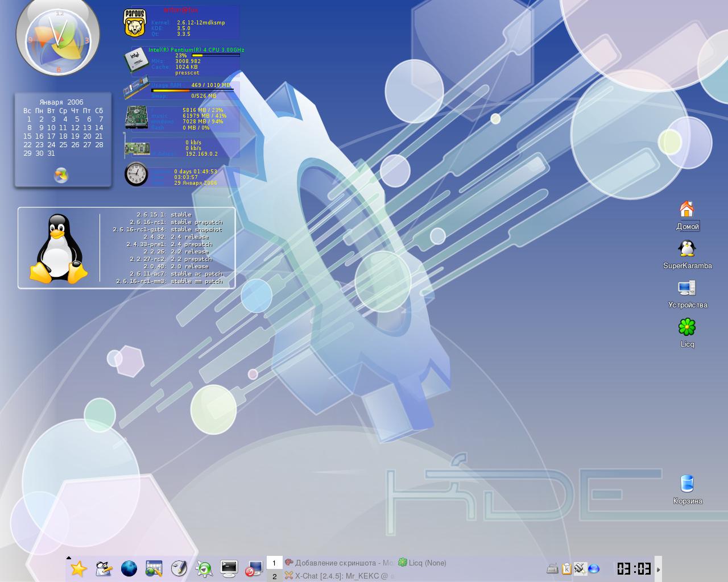Switch to virtual desktop 1 in the pager
This screenshot has width=728, height=582.
pos(274,563)
